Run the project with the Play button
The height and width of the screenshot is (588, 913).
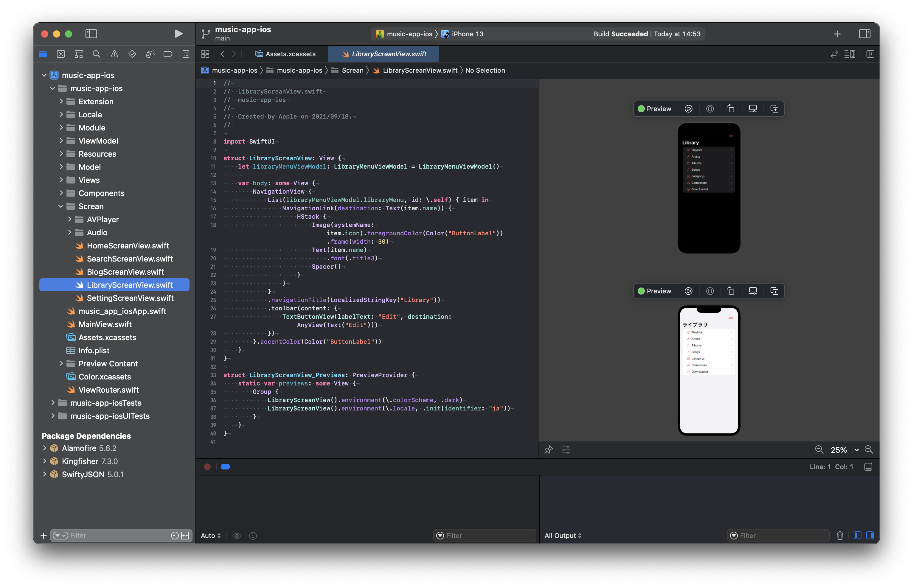[178, 34]
